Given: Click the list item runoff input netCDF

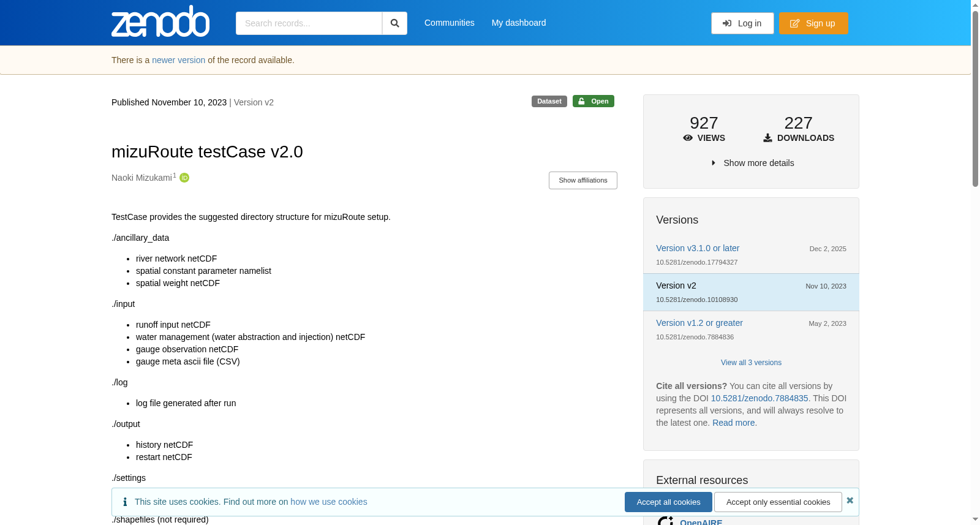Looking at the screenshot, I should 173,325.
